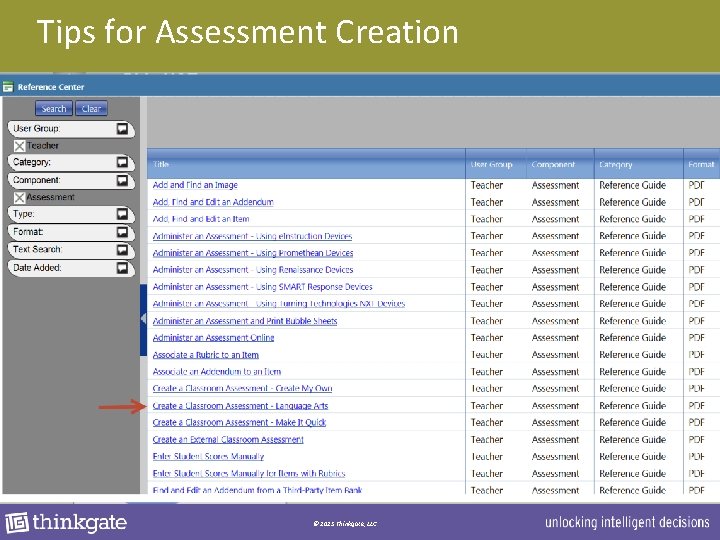720x540 pixels.
Task: Expand the Component filter
Action: (x=122, y=180)
